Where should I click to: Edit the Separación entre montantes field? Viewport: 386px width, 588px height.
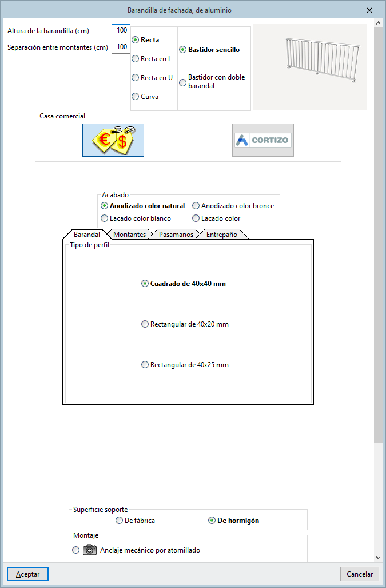(x=121, y=47)
